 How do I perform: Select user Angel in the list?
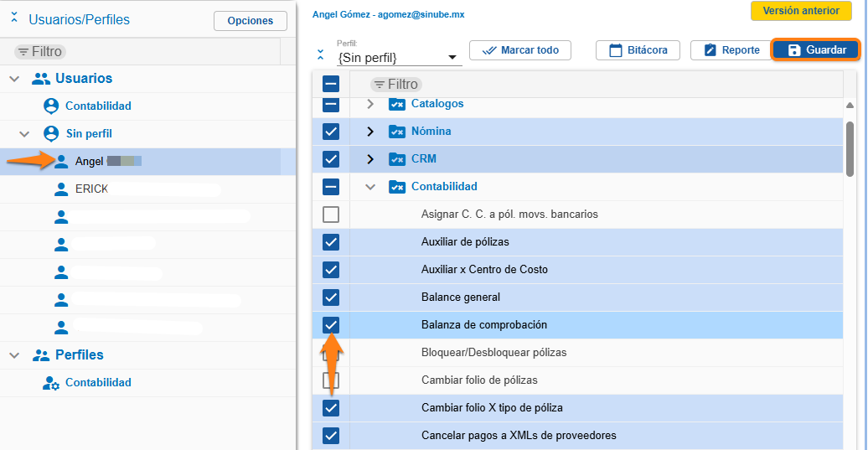(x=89, y=162)
